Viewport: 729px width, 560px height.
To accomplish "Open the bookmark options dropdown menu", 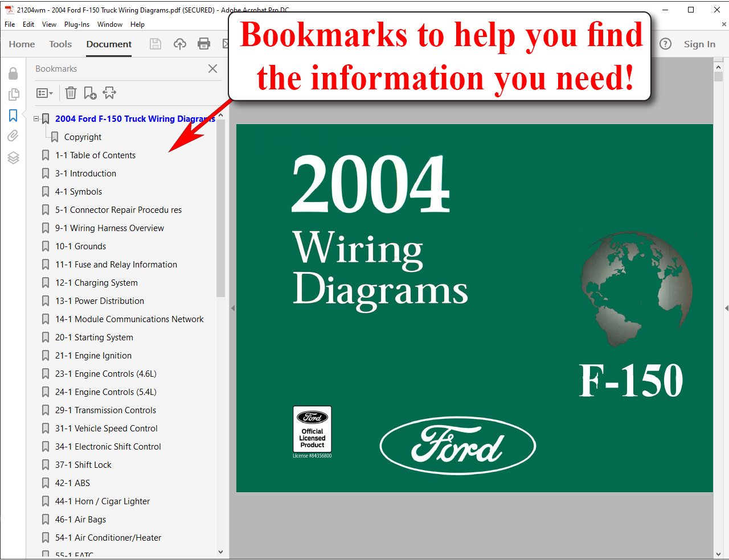I will click(44, 93).
